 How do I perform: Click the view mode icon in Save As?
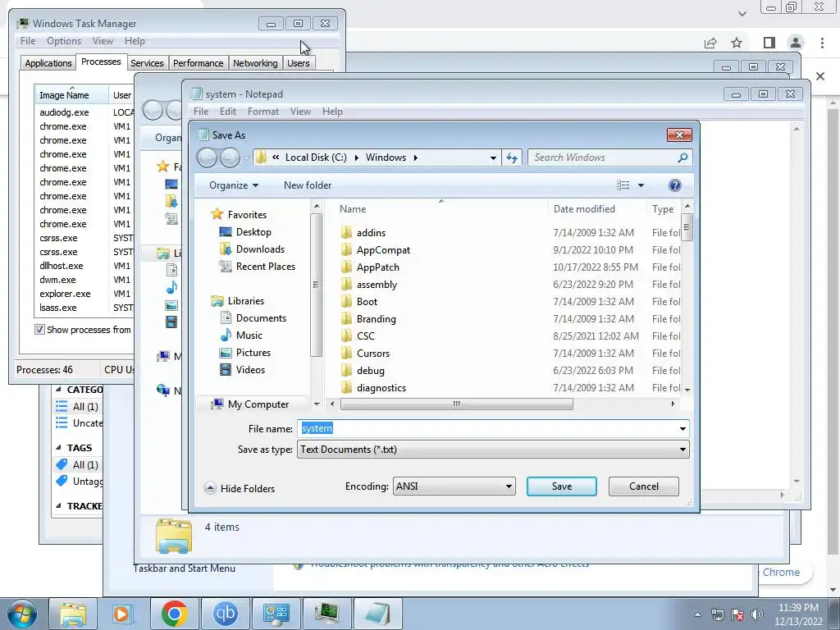(x=623, y=185)
